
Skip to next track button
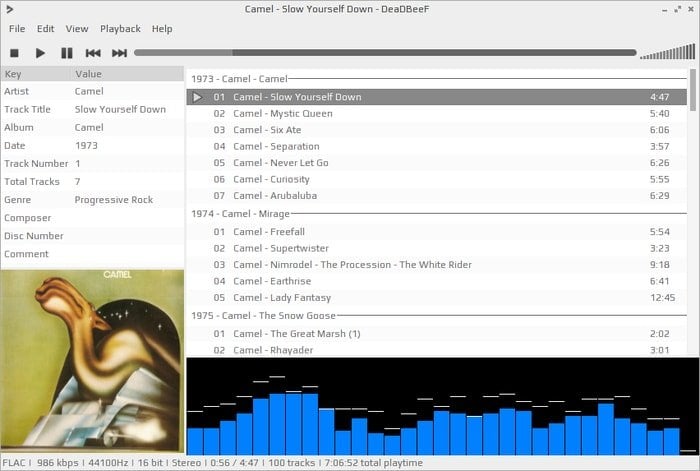tap(119, 53)
